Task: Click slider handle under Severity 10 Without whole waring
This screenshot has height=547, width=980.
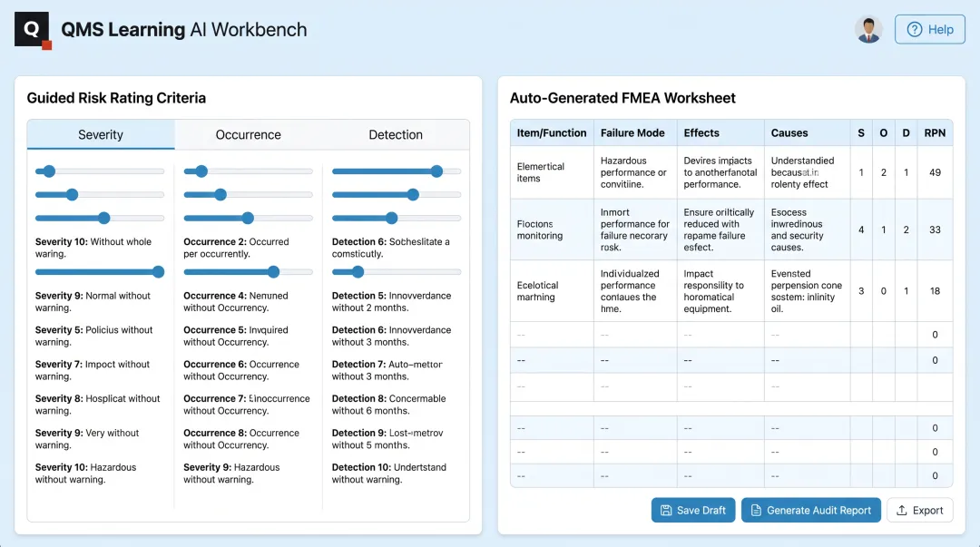Action: pos(158,272)
